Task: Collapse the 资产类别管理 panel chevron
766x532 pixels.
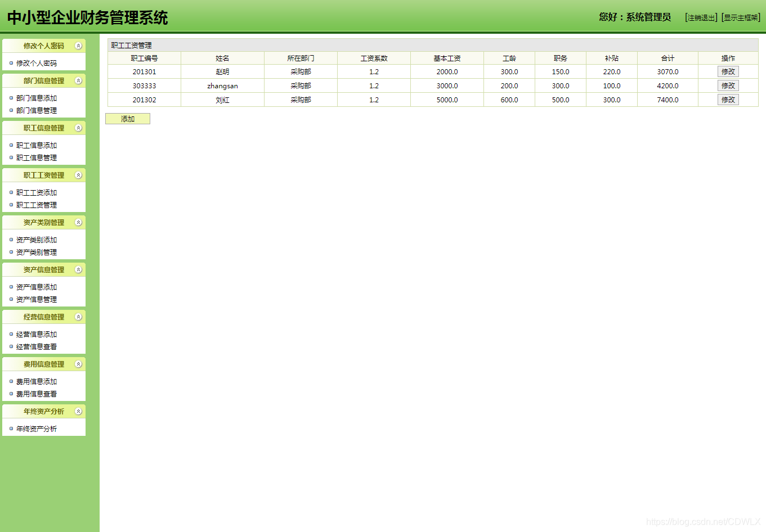Action: tap(79, 223)
